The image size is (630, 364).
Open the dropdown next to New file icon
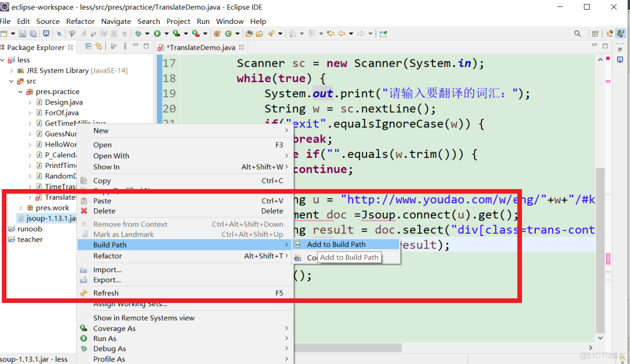(13, 33)
